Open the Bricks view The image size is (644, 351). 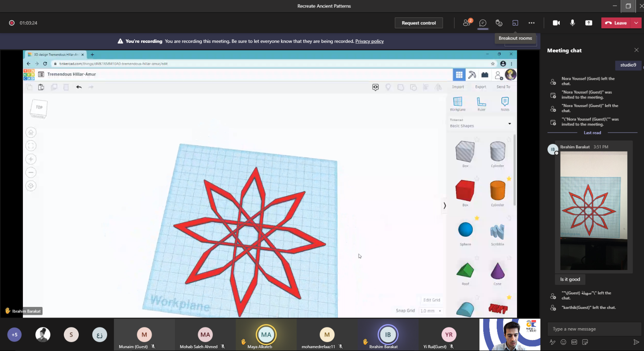(485, 75)
